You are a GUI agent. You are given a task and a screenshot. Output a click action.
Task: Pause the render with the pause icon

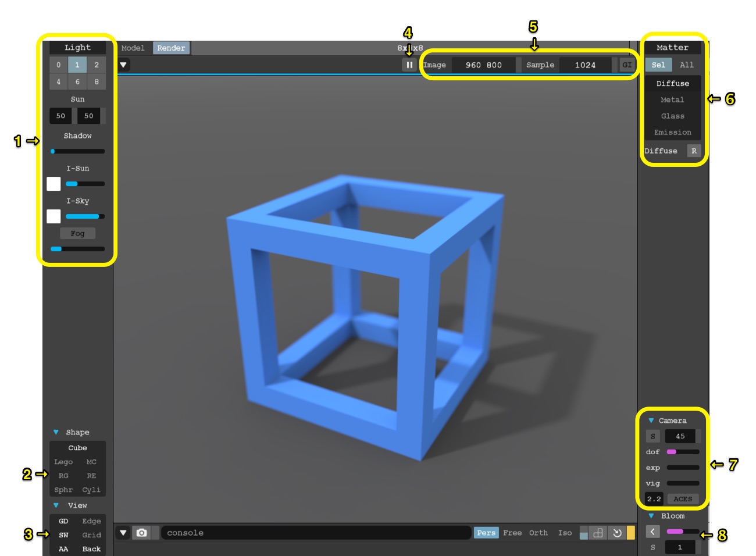coord(409,65)
